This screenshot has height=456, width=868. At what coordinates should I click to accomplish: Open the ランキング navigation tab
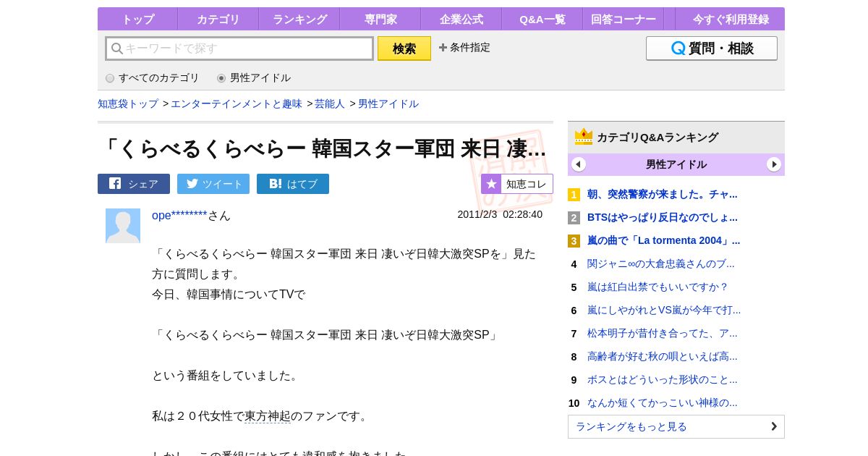click(299, 20)
